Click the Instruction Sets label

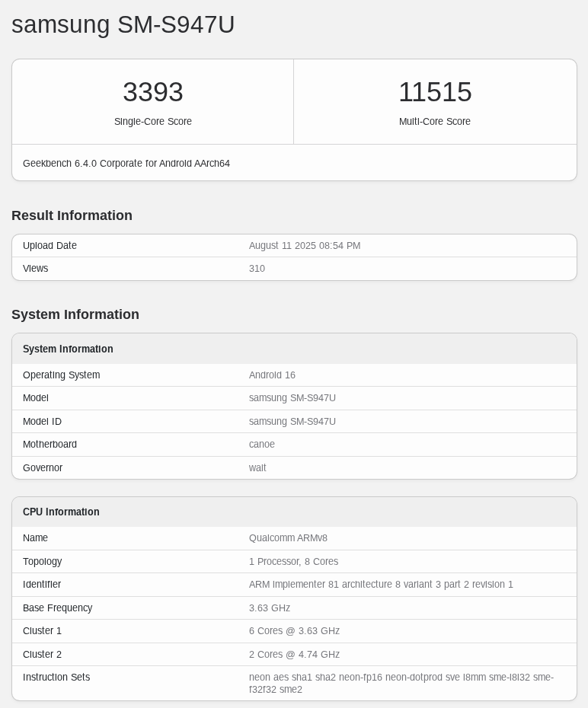56,678
